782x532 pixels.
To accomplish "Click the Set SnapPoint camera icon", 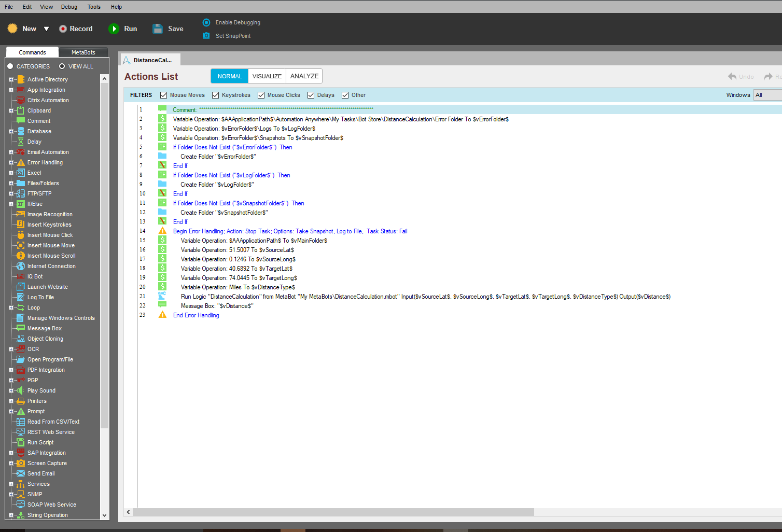I will pyautogui.click(x=206, y=36).
